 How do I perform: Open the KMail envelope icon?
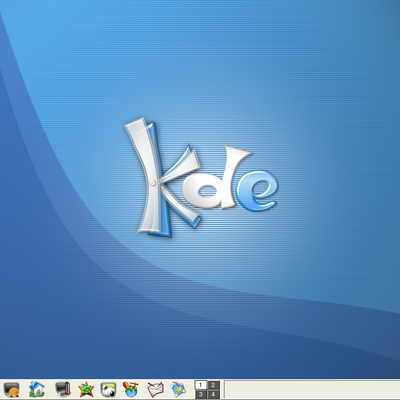click(155, 389)
